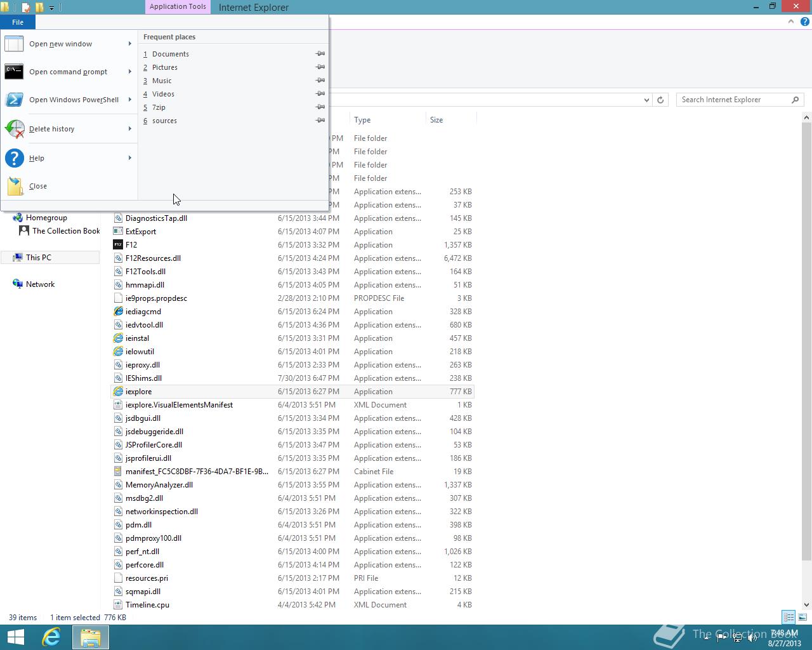Click the Open new window icon

pyautogui.click(x=14, y=44)
